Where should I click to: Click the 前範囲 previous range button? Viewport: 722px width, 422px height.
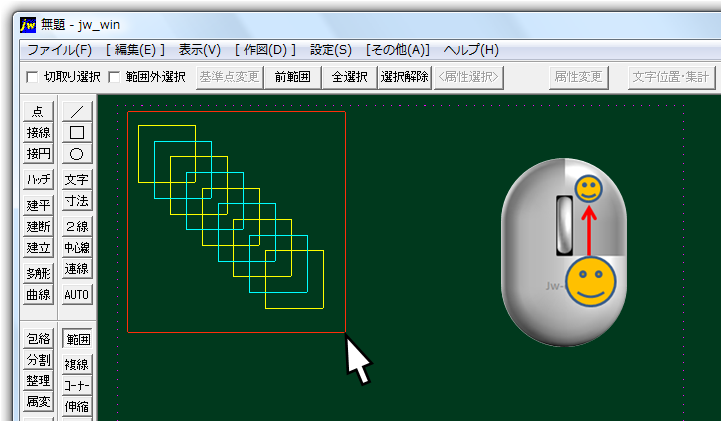click(x=292, y=77)
